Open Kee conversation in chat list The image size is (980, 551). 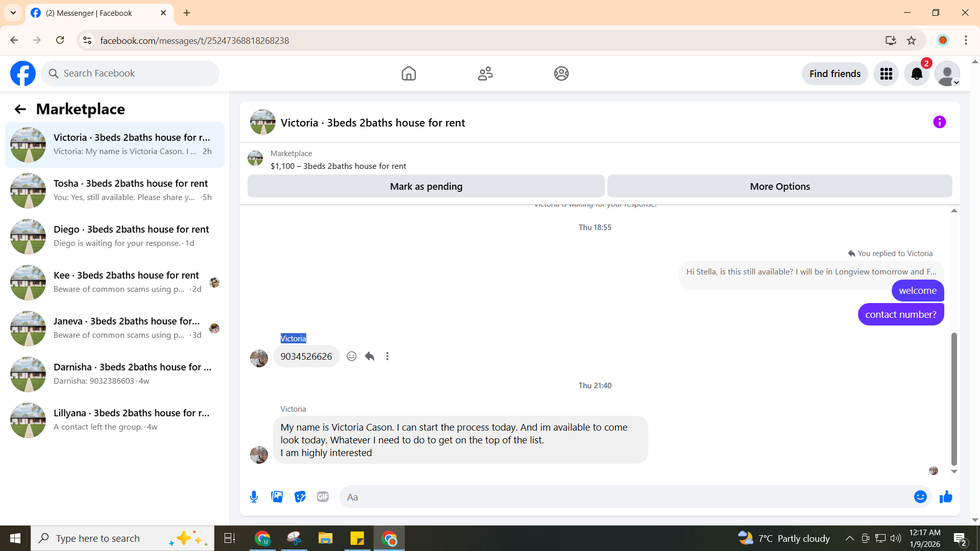click(x=115, y=282)
